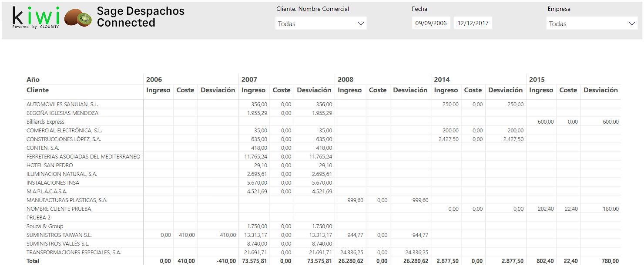This screenshot has width=644, height=270.
Task: Select the Billiards Express client
Action: pyautogui.click(x=45, y=122)
